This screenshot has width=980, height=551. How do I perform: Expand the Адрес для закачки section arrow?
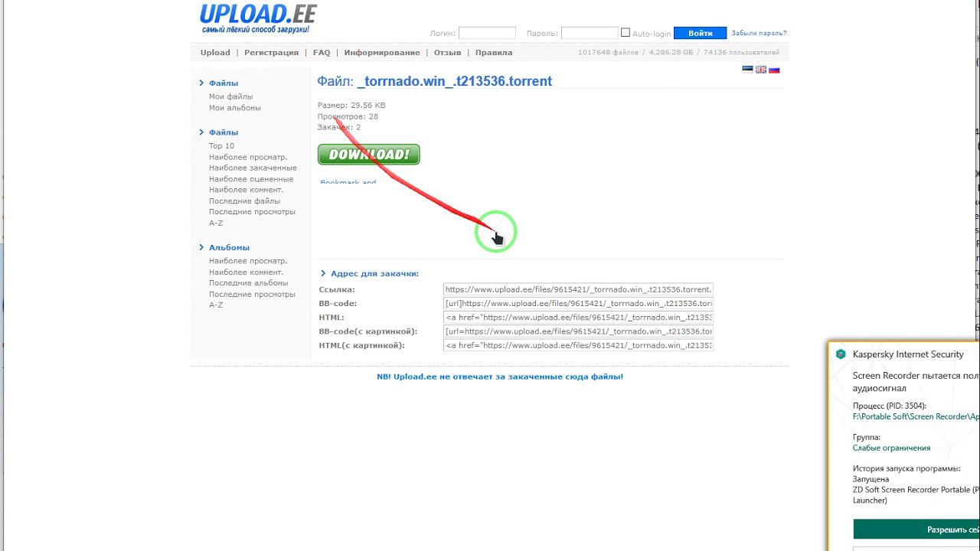323,273
